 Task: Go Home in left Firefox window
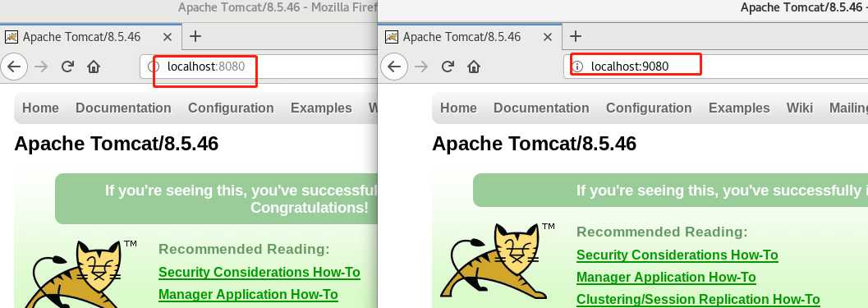pos(94,67)
